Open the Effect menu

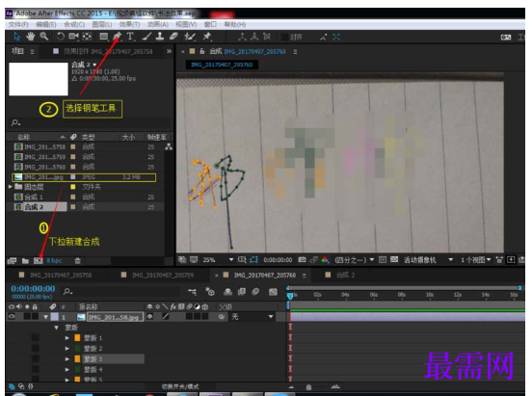pyautogui.click(x=129, y=24)
